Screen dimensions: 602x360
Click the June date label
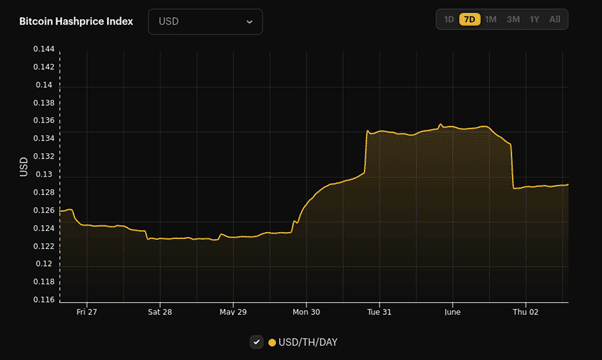452,312
